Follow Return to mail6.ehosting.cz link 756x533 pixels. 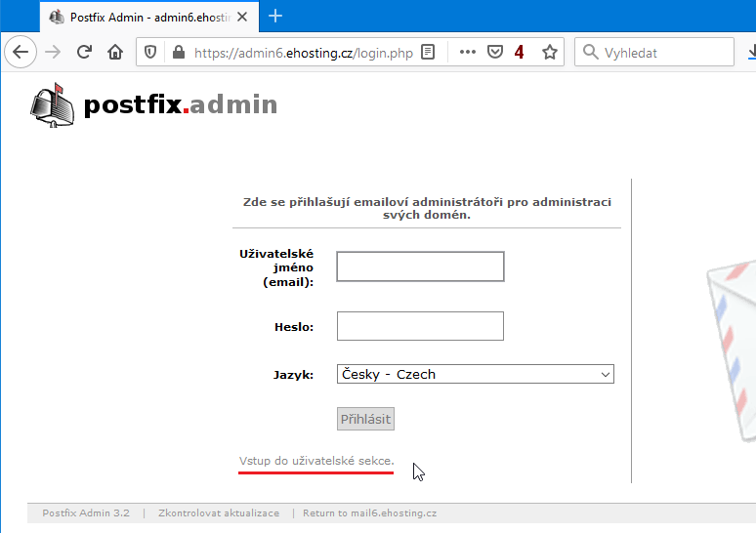(370, 513)
